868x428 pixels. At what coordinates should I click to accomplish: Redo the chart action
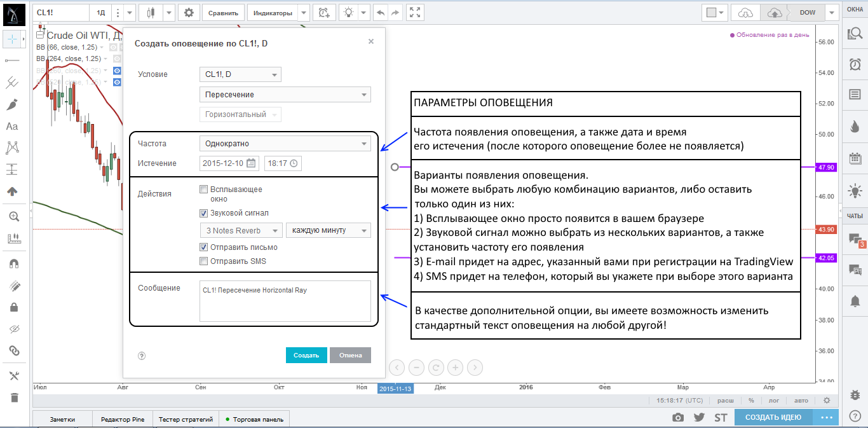coord(395,12)
